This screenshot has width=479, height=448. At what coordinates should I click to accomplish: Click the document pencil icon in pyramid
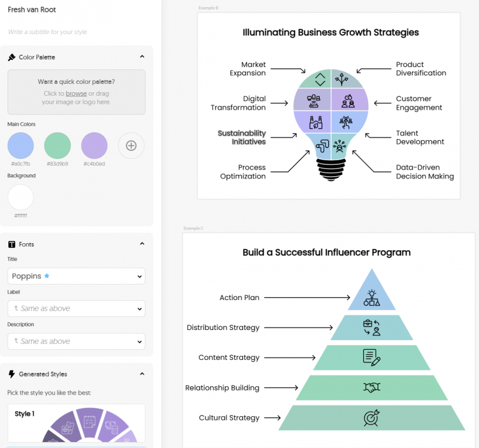(x=372, y=358)
